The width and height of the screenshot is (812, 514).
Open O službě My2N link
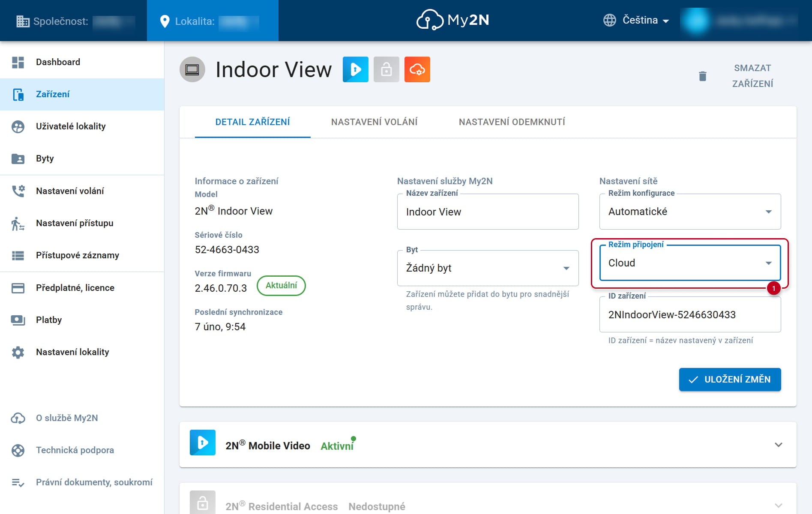[x=82, y=418]
